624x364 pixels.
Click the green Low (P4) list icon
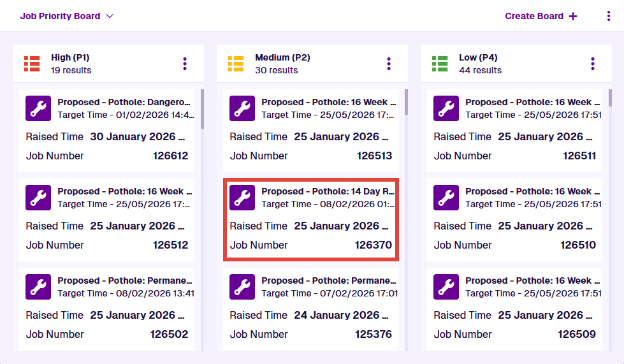click(440, 64)
